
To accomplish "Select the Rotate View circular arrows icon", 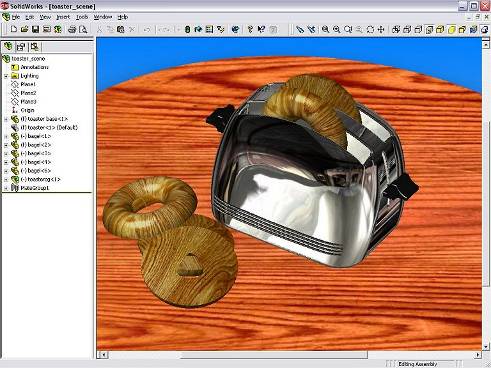I will click(370, 29).
